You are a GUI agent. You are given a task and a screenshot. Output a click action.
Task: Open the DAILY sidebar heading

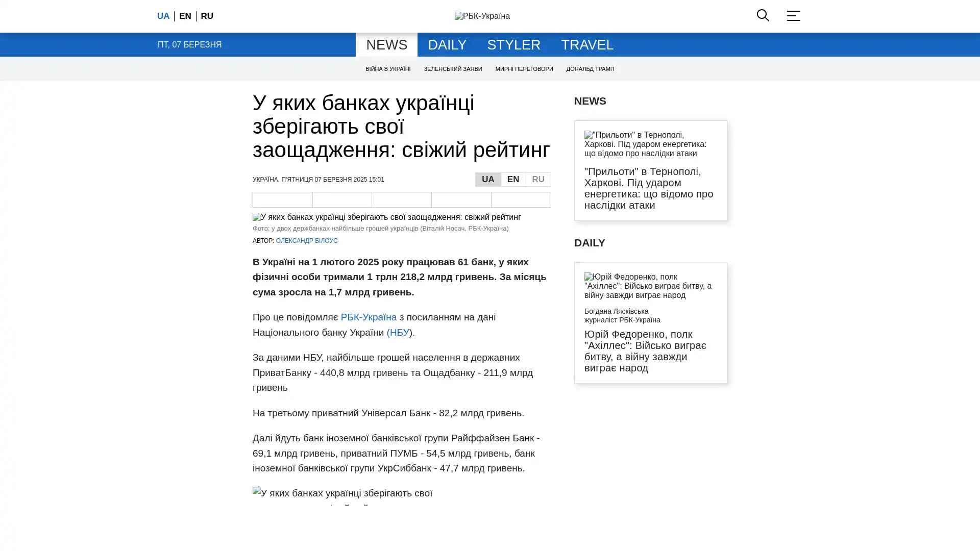[x=590, y=243]
